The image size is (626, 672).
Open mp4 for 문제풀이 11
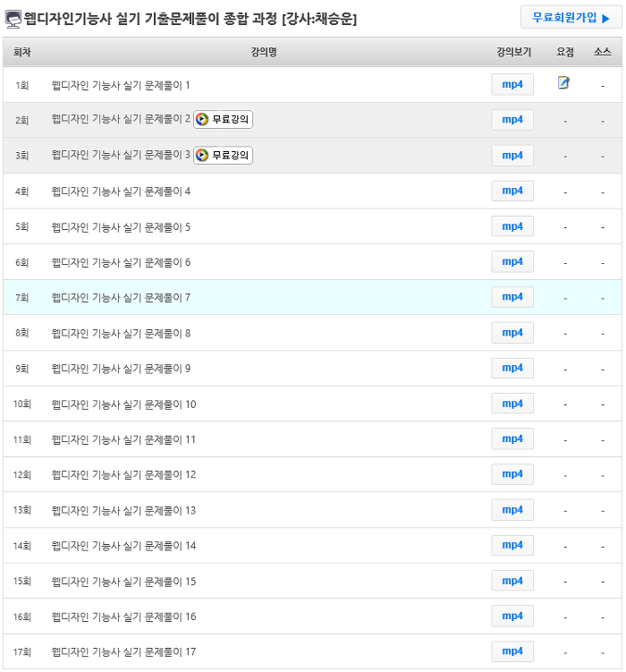click(512, 438)
